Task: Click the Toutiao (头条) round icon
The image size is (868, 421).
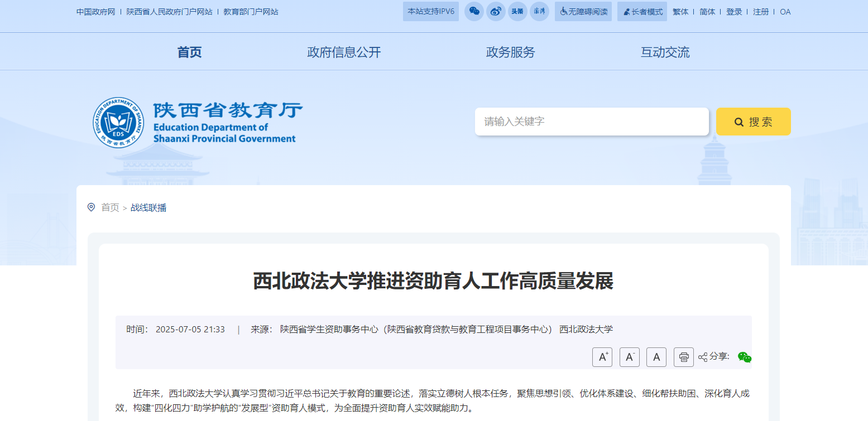Action: coord(517,12)
